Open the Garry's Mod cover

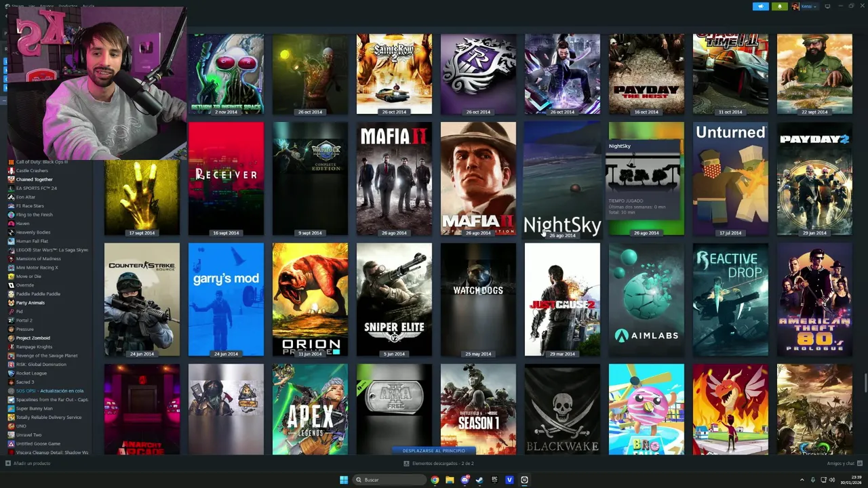pos(226,300)
